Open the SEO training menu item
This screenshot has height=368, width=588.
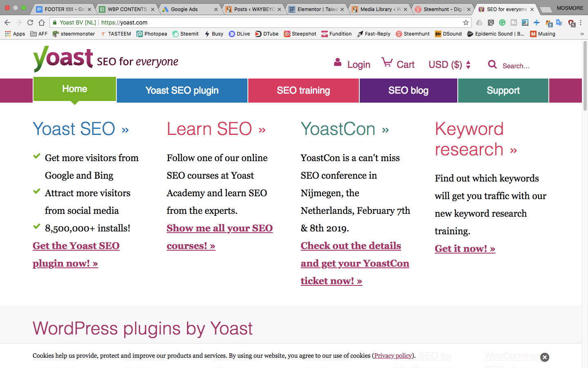(x=303, y=90)
